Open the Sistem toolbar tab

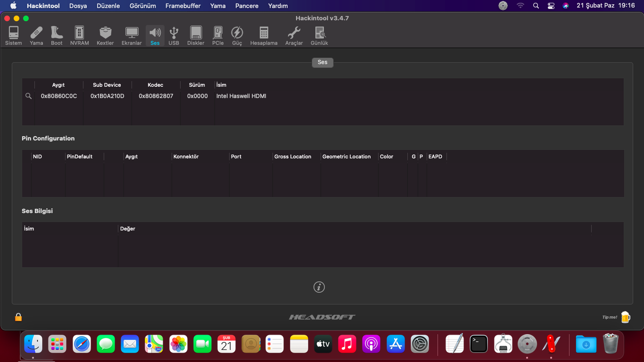click(x=13, y=36)
